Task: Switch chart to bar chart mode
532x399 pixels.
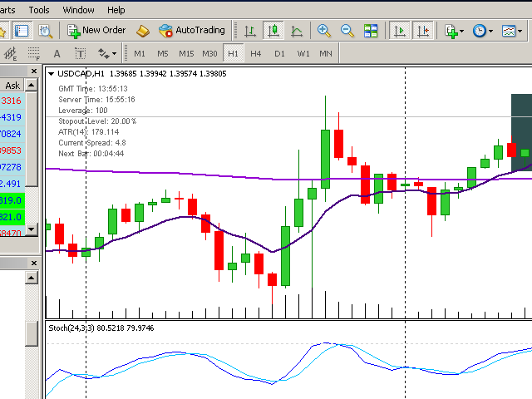Action: pos(249,31)
